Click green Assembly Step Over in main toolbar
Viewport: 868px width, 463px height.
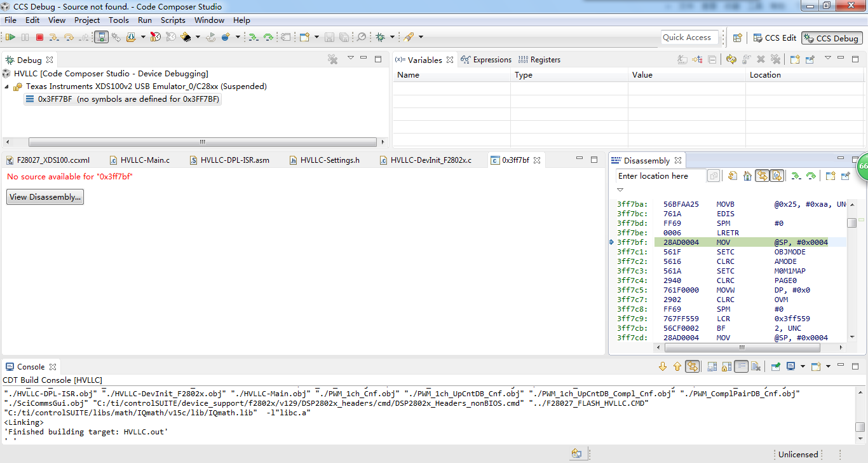(268, 38)
